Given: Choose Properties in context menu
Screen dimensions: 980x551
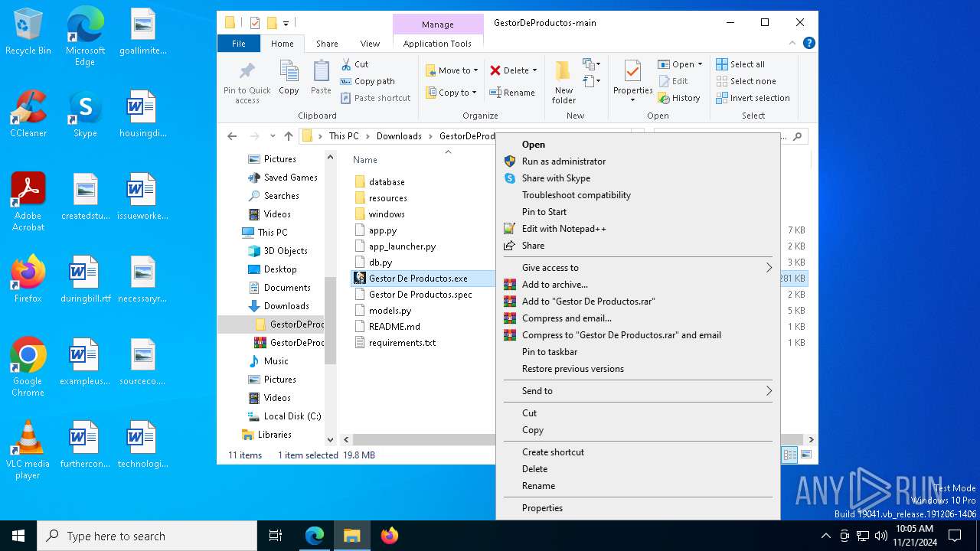Looking at the screenshot, I should (x=638, y=508).
